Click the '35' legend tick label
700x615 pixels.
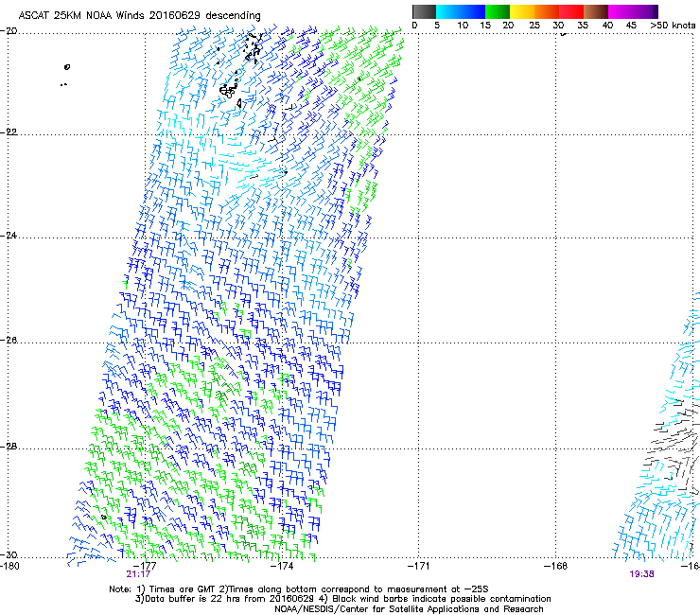click(583, 26)
